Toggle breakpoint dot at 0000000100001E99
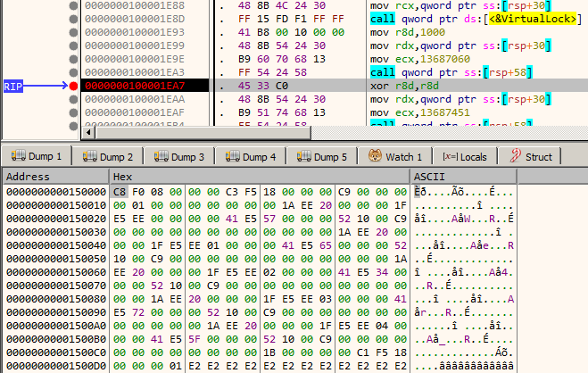Viewport: 588px width, 373px height. click(73, 46)
